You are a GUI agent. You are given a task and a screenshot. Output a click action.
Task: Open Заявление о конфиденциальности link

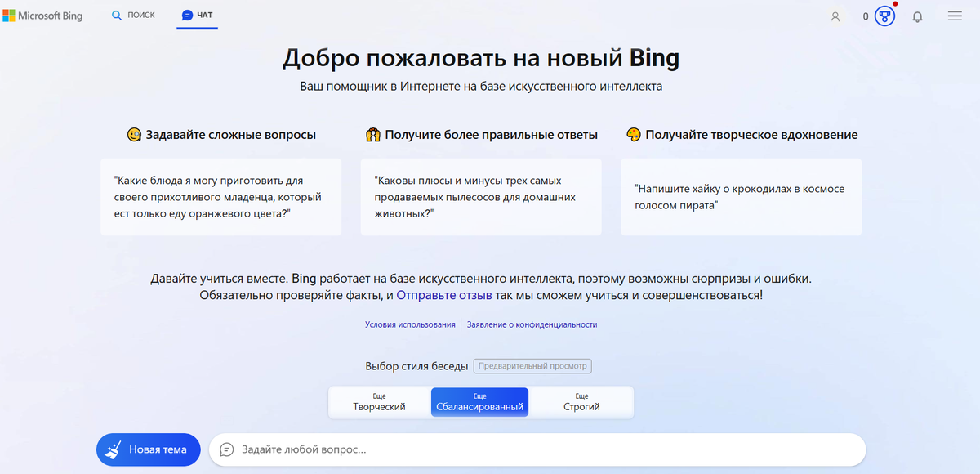click(532, 324)
